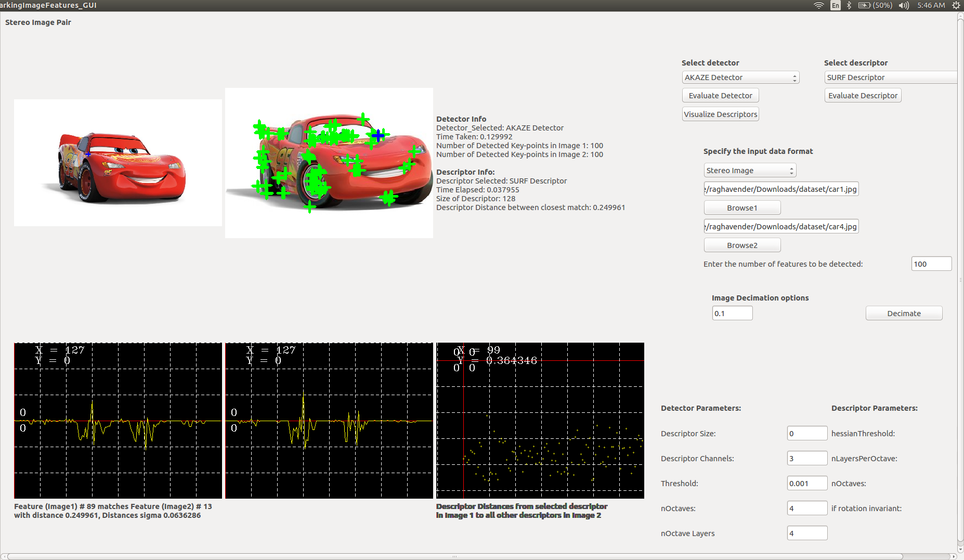Click the Image2 descriptor plot
The image size is (964, 560).
point(329,421)
